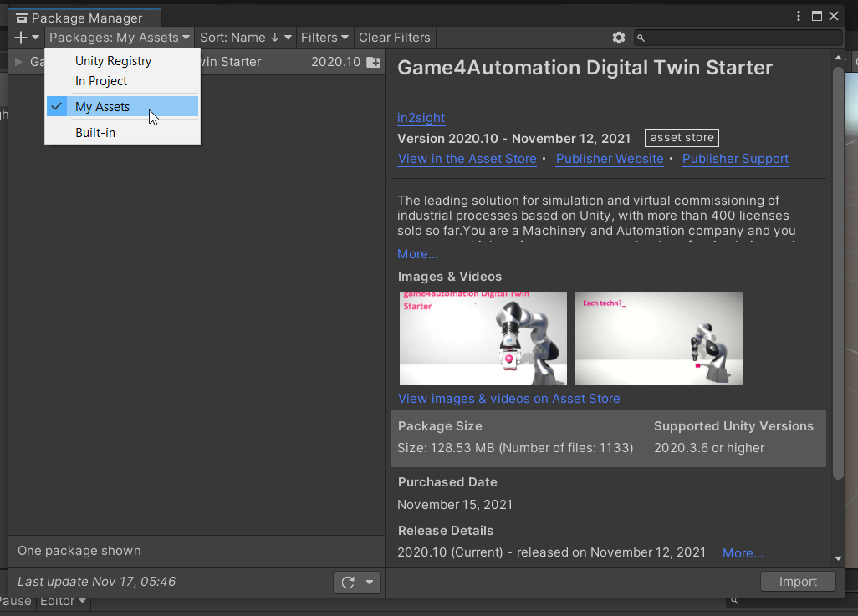Select the checked My Assets option
The height and width of the screenshot is (616, 858).
[123, 107]
